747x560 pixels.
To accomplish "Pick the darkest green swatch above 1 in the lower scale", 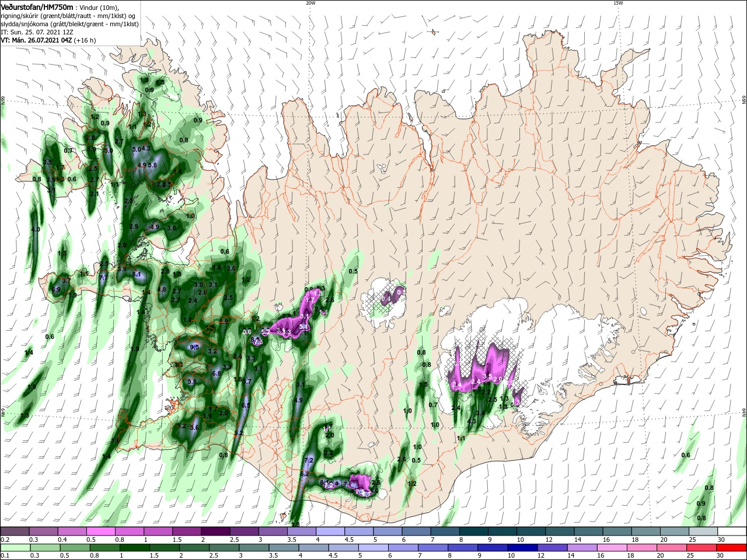I will click(x=134, y=548).
